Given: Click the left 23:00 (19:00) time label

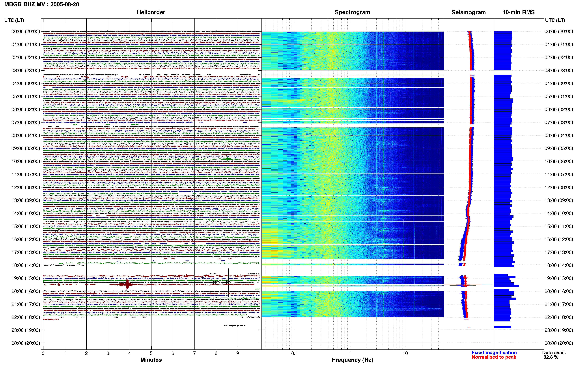Looking at the screenshot, I should pyautogui.click(x=26, y=330).
